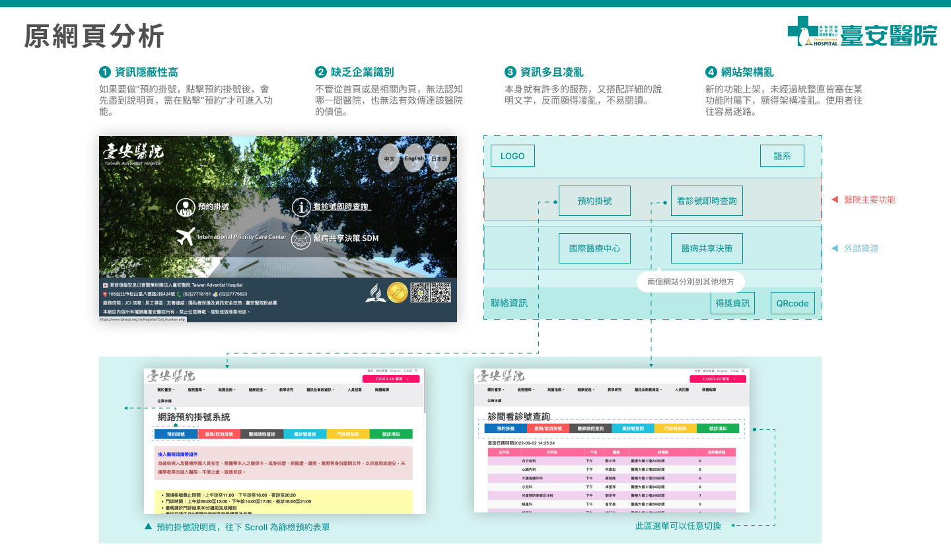Screen dimensions: 951x560
Task: Select blue 預約掛號 tab on 網路預約掛號系統 page
Action: click(176, 434)
